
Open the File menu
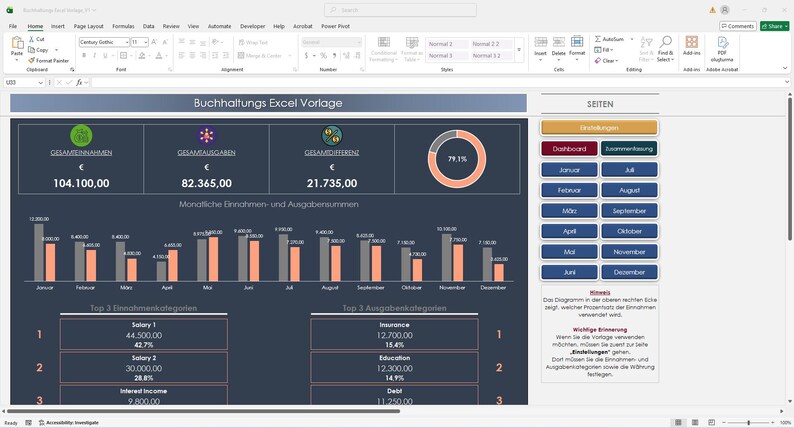coord(13,26)
